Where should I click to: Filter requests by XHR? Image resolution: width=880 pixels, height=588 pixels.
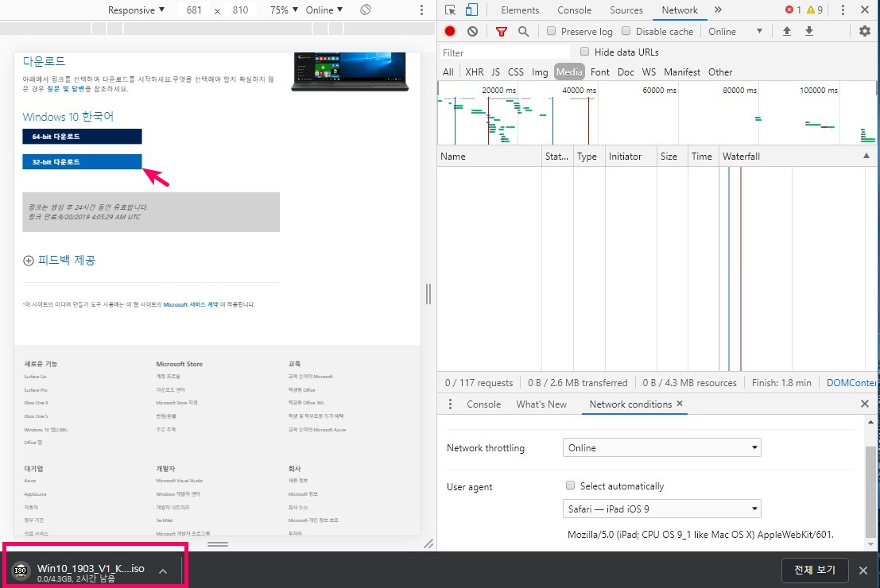475,72
